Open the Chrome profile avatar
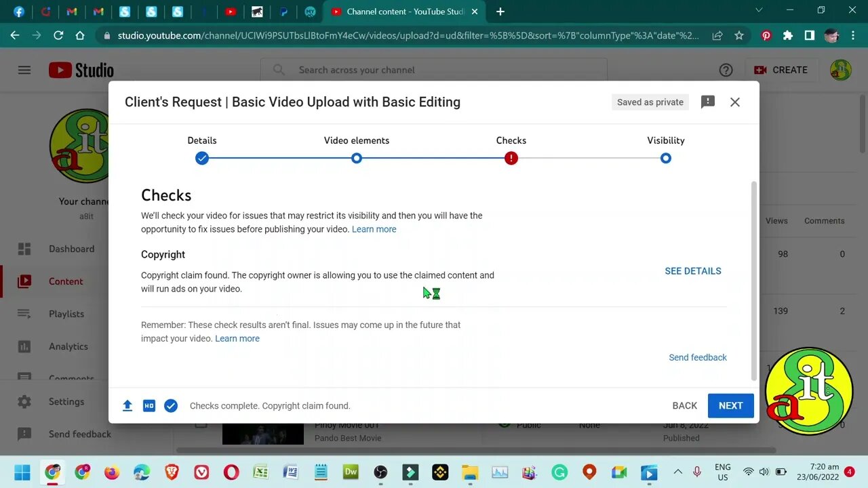This screenshot has height=488, width=868. click(x=831, y=35)
